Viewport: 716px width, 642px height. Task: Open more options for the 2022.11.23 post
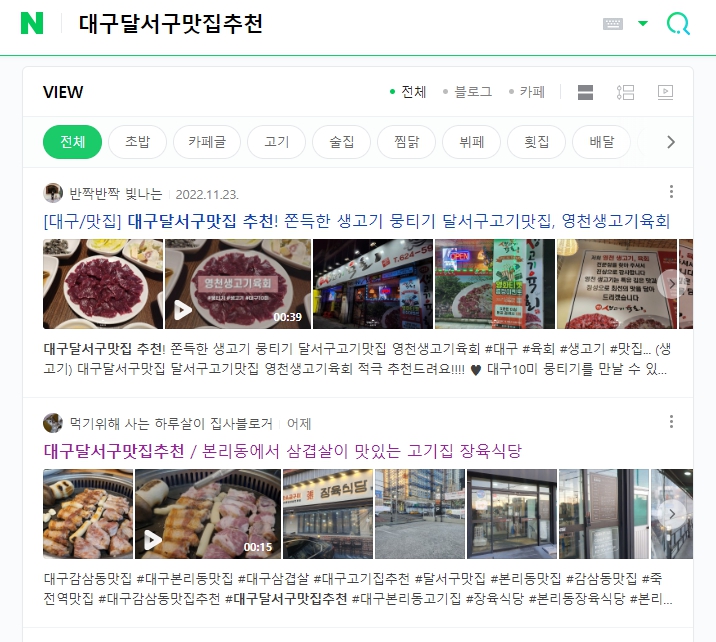click(x=671, y=192)
